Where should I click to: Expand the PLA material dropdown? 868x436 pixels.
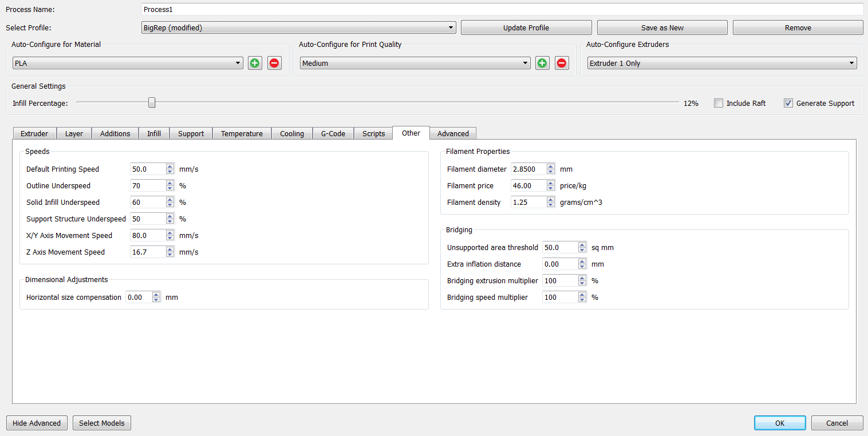pos(128,63)
